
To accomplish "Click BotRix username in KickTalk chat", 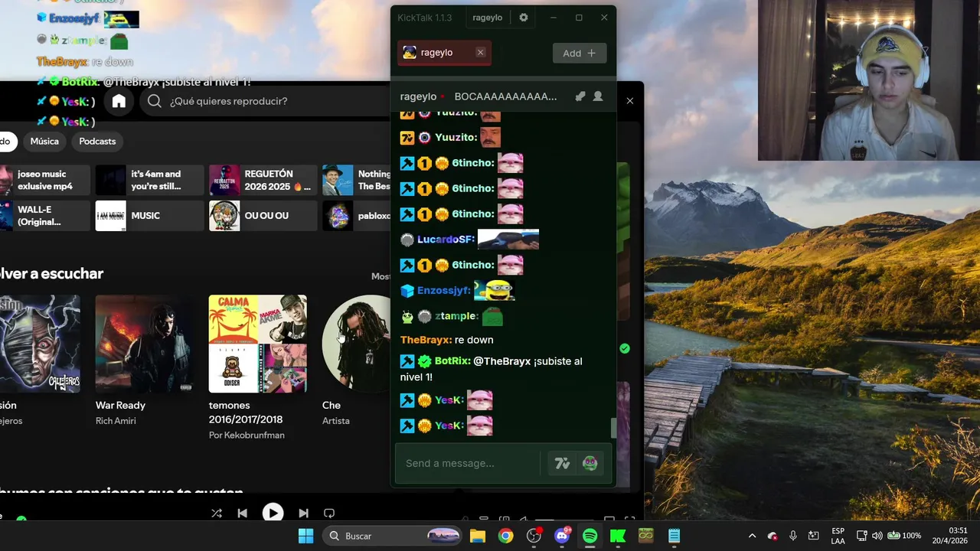I will pyautogui.click(x=452, y=361).
